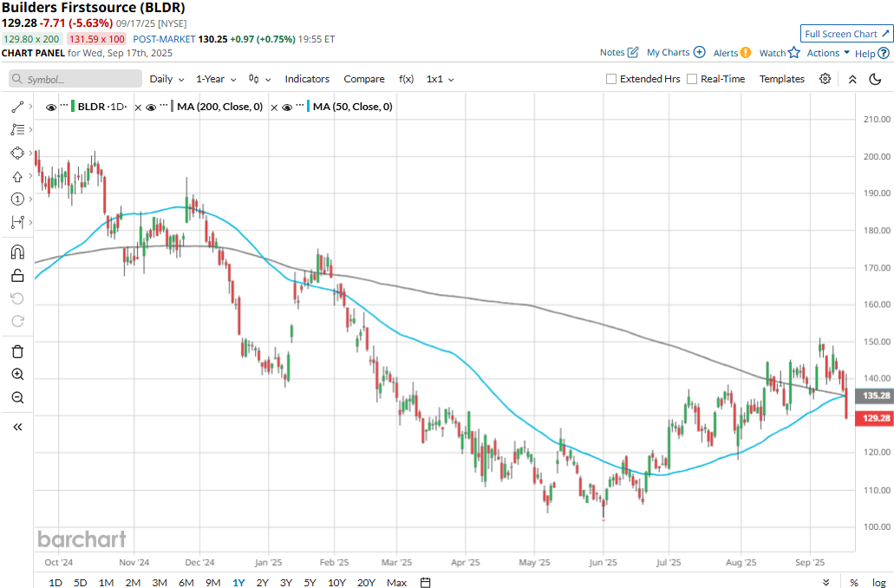Hide the BLDR price series eye
This screenshot has width=894, height=588.
(51, 108)
